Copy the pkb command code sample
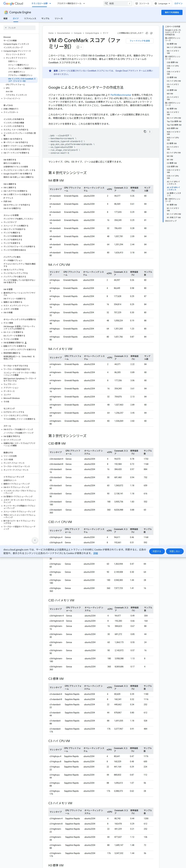The height and width of the screenshot is (868, 186). coord(145,132)
